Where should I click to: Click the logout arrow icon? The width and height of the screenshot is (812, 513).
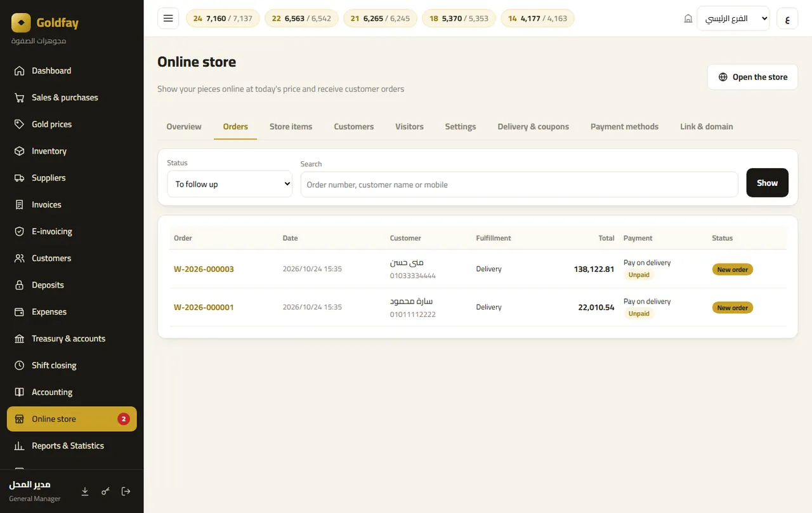point(126,491)
